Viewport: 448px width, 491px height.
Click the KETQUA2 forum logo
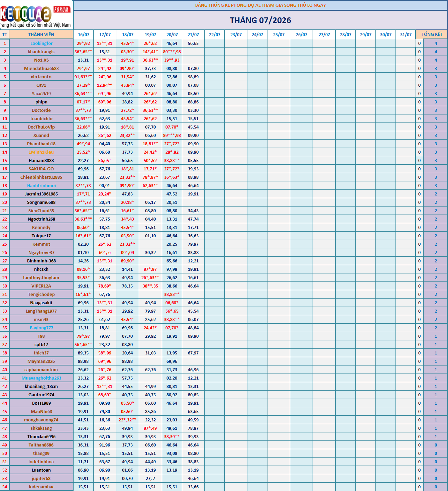point(36,15)
